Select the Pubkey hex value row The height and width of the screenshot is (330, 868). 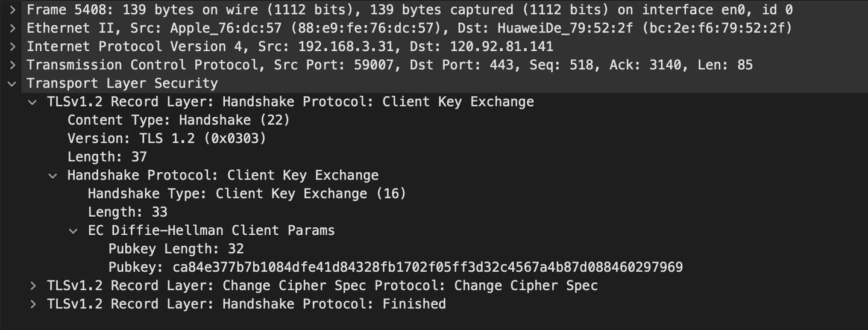point(395,267)
